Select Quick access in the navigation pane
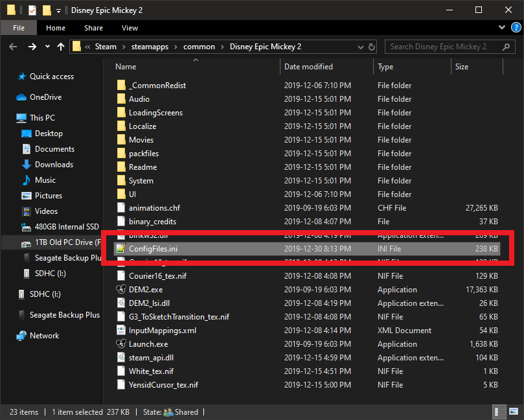 pos(51,76)
